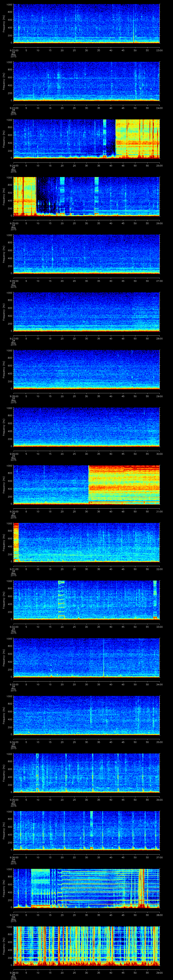Click the 9:32:00 timestamp label

pos(14,627)
